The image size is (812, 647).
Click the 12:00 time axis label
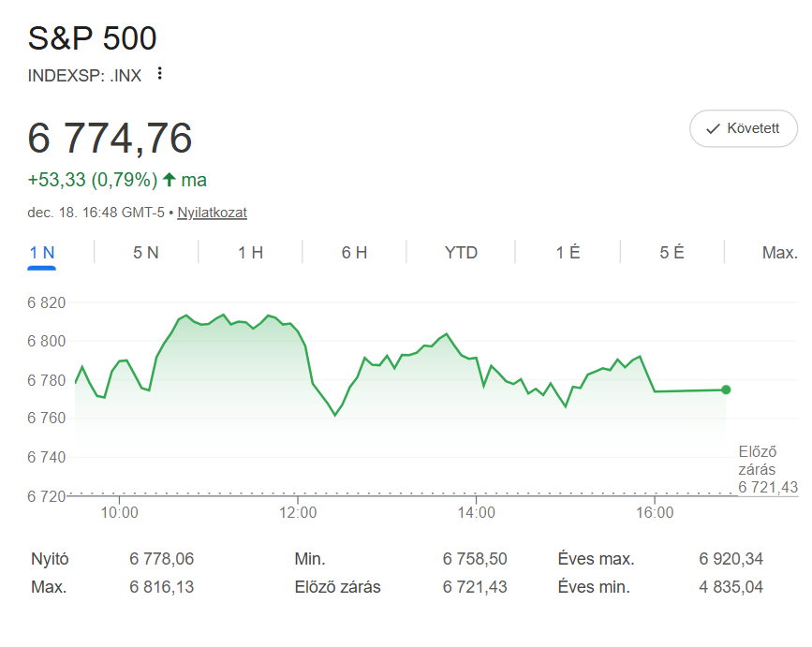[x=298, y=512]
